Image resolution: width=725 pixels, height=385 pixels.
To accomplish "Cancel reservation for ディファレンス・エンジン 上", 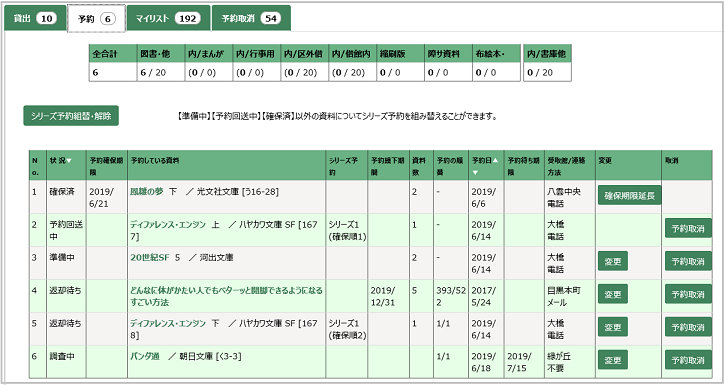I will [688, 228].
